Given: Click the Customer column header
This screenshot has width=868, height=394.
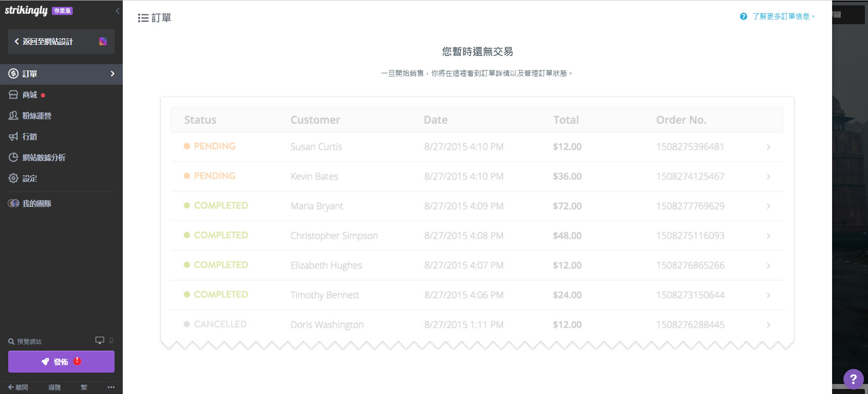Looking at the screenshot, I should pos(315,120).
